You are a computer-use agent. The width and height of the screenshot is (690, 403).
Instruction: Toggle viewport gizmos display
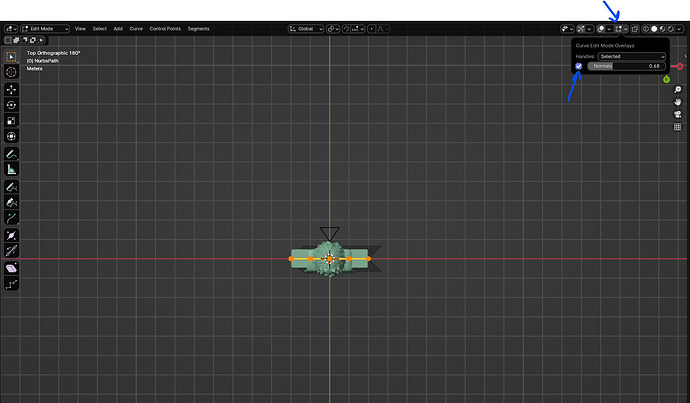[x=581, y=29]
